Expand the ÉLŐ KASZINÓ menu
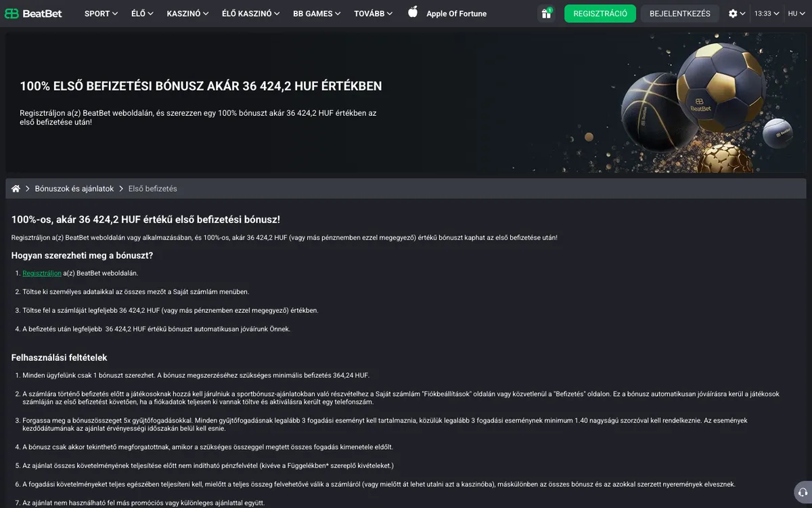Image resolution: width=812 pixels, height=508 pixels. [251, 14]
